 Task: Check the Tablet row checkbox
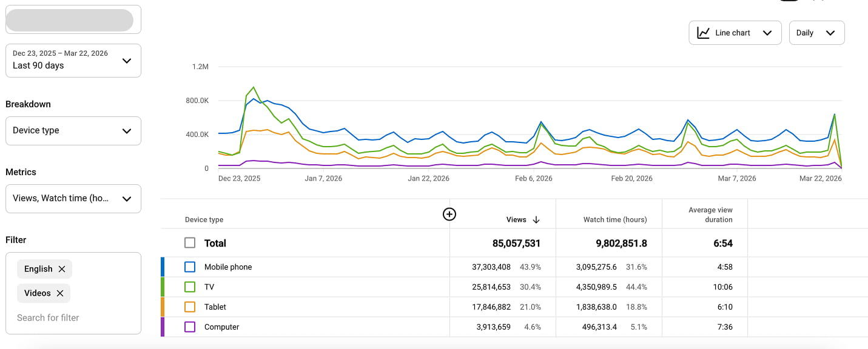pyautogui.click(x=189, y=307)
